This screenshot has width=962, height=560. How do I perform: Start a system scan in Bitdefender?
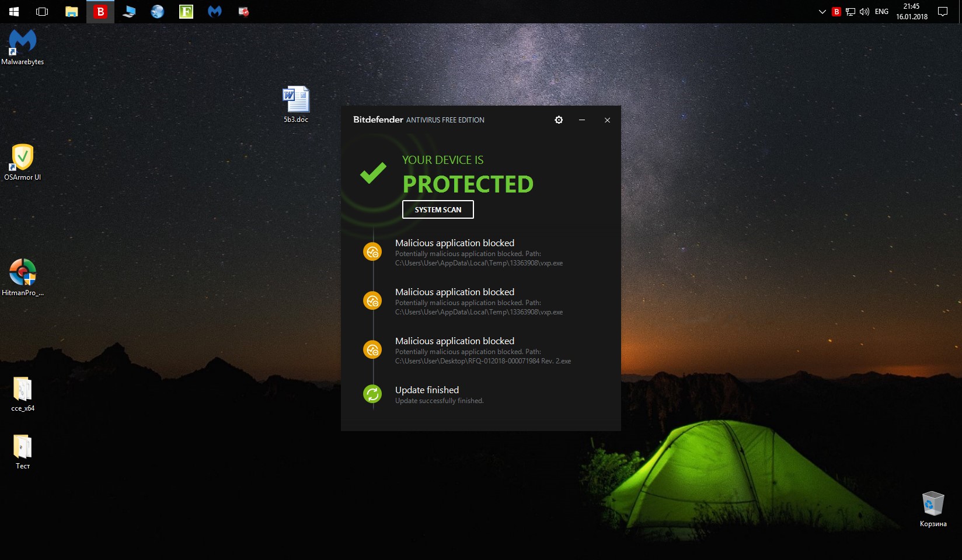pyautogui.click(x=438, y=209)
